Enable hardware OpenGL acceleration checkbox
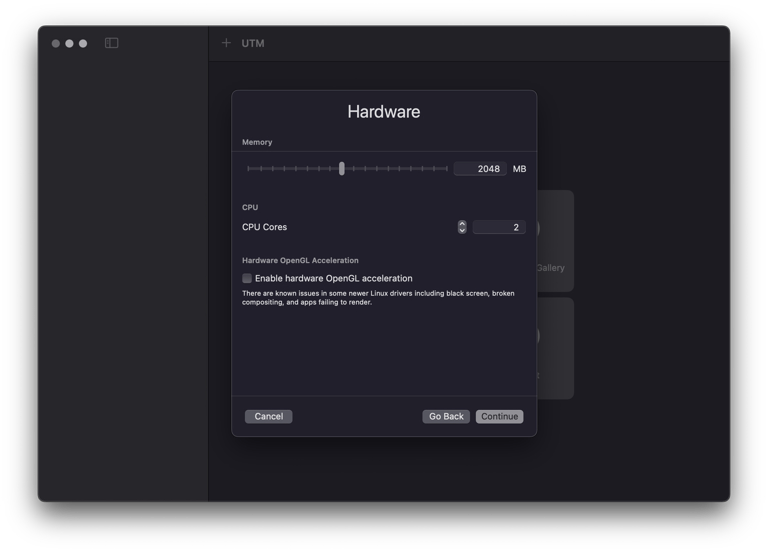 [x=247, y=278]
